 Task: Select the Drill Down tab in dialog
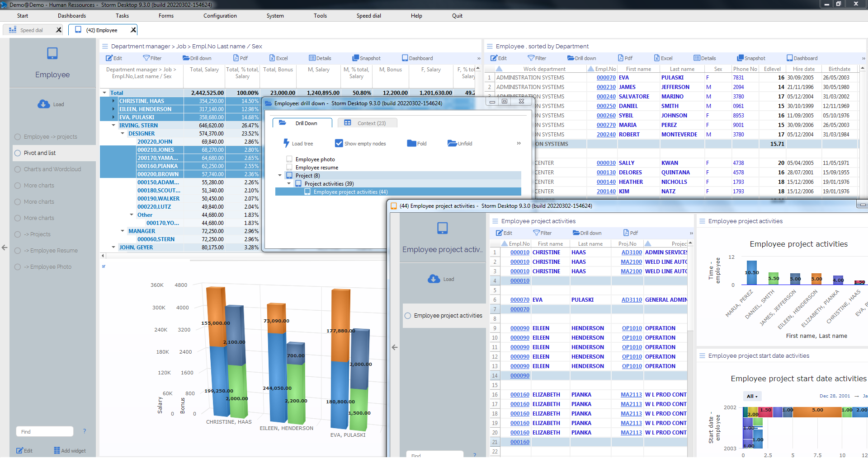[x=302, y=123]
